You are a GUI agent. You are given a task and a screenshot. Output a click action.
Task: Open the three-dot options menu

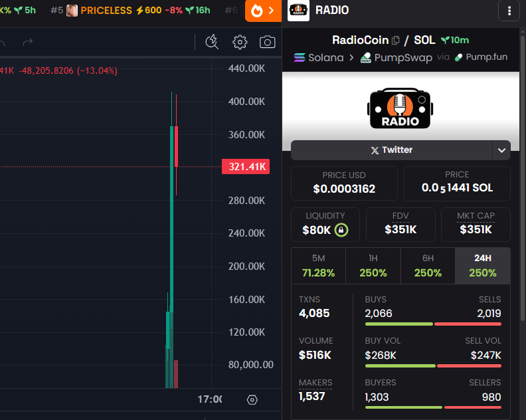[509, 11]
